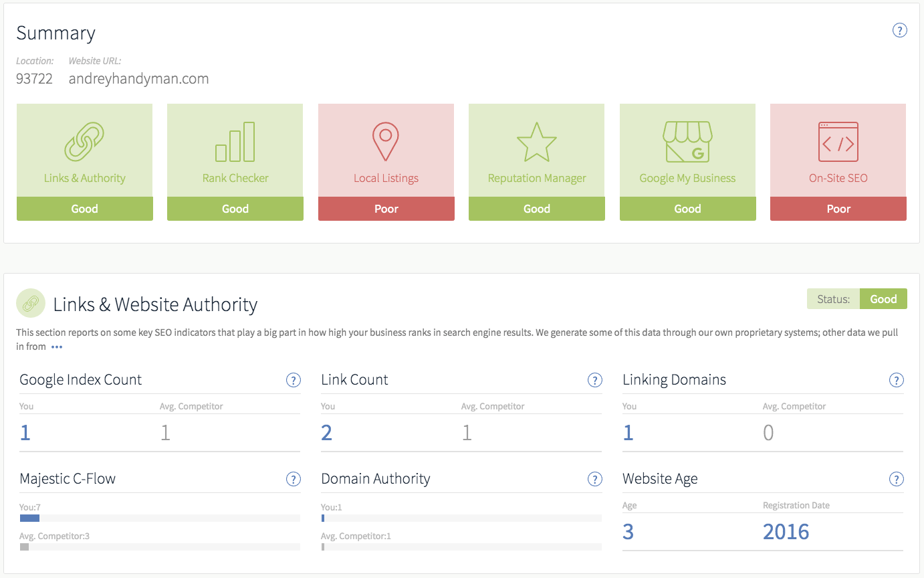Click the andreyhandyman.com website URL
The height and width of the screenshot is (578, 924).
coord(138,79)
